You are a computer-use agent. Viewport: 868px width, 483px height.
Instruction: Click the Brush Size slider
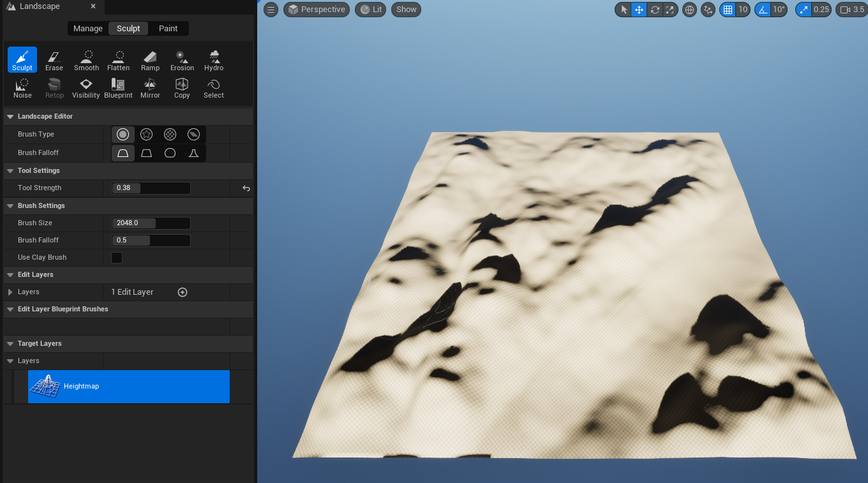[151, 223]
